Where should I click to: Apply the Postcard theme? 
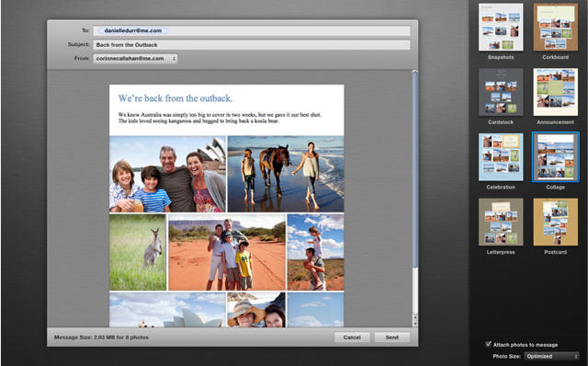click(x=555, y=222)
